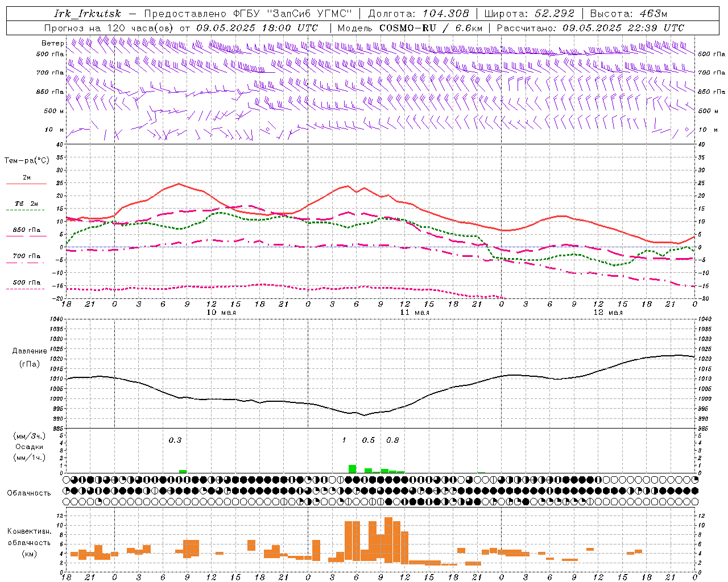Click the Тем-ра(°C) axis label
Viewport: 728px width, 582px height.
(x=27, y=161)
